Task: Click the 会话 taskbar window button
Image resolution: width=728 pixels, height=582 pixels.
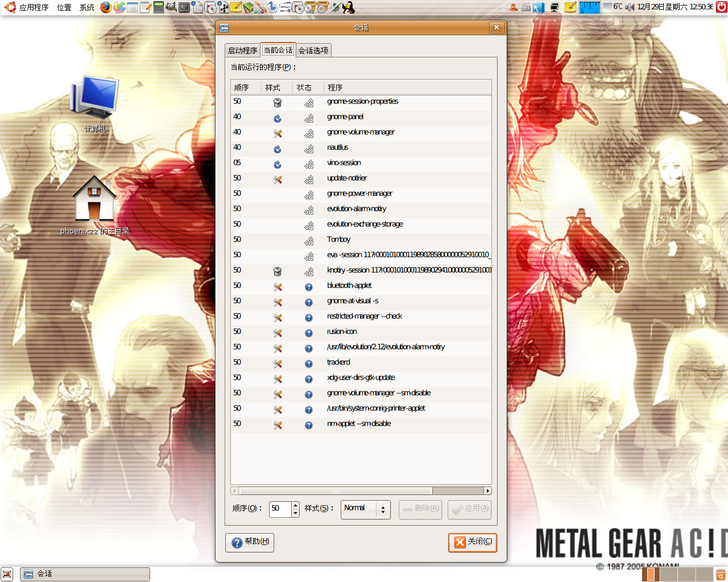Action: coord(85,574)
